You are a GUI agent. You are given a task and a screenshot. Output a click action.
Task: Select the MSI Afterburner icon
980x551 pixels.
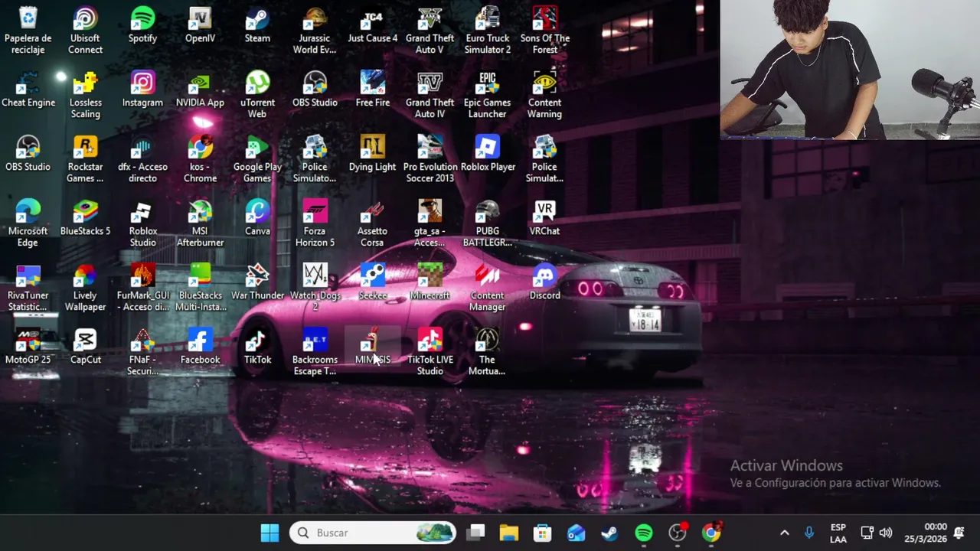click(200, 223)
